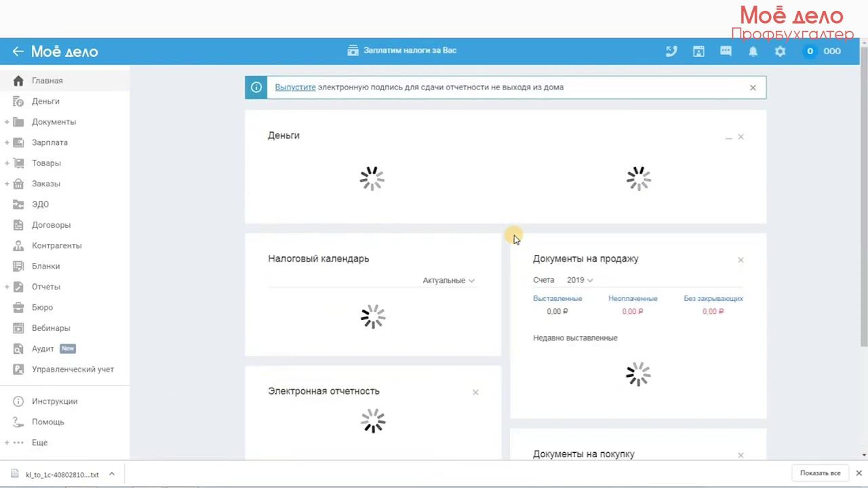Image resolution: width=868 pixels, height=488 pixels.
Task: Open the chat messages icon in header
Action: click(726, 51)
